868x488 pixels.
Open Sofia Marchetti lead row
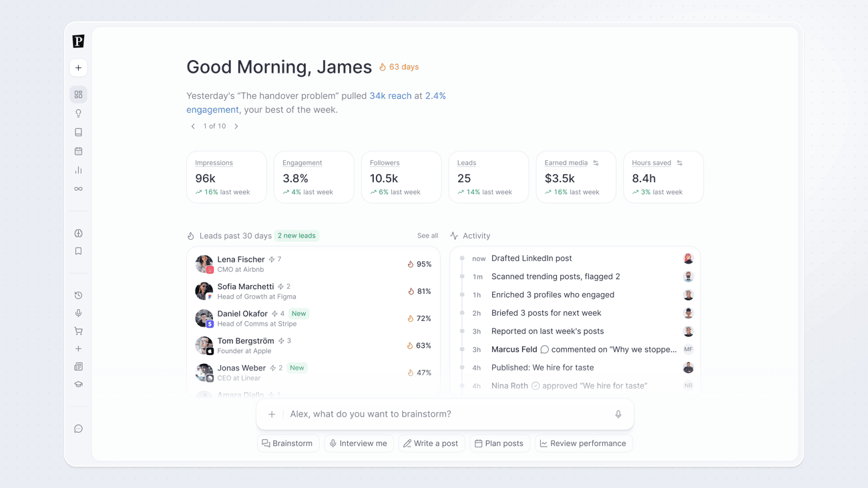coord(313,292)
